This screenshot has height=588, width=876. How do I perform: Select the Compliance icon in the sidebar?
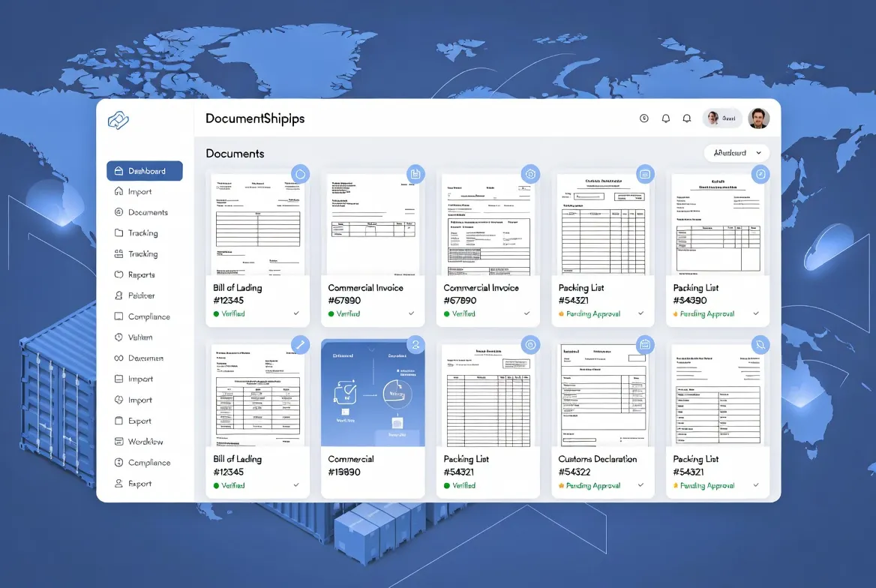click(x=120, y=316)
